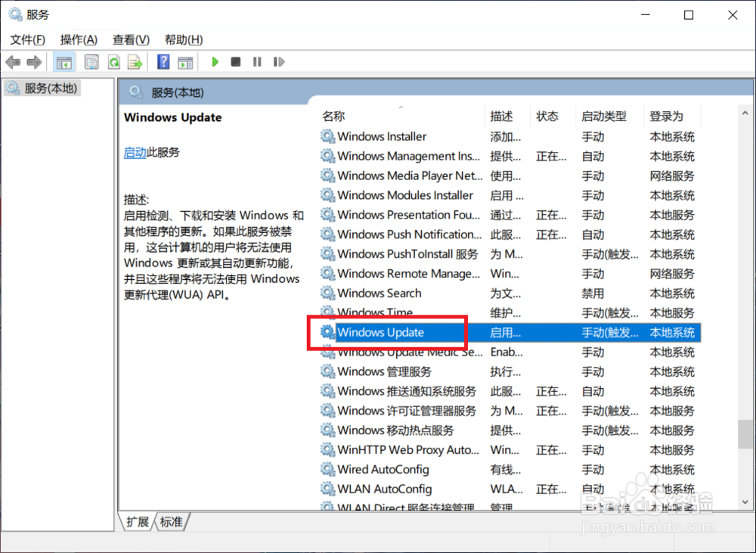Select Windows 管理服务 row
The image size is (756, 553).
tap(509, 371)
